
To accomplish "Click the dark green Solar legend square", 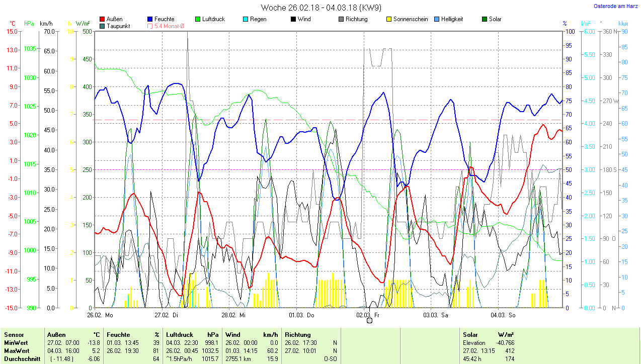I will click(485, 19).
